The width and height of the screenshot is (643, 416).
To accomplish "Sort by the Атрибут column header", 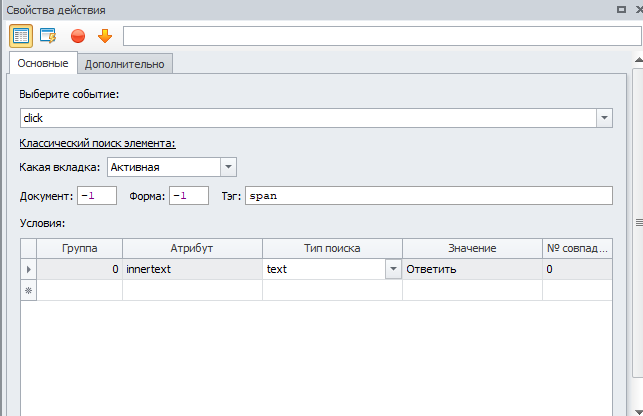I will [x=192, y=248].
